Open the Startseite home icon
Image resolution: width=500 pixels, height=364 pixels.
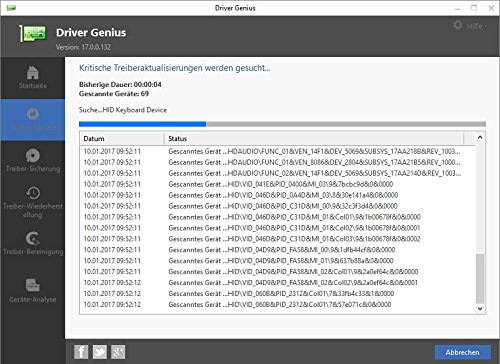point(32,73)
